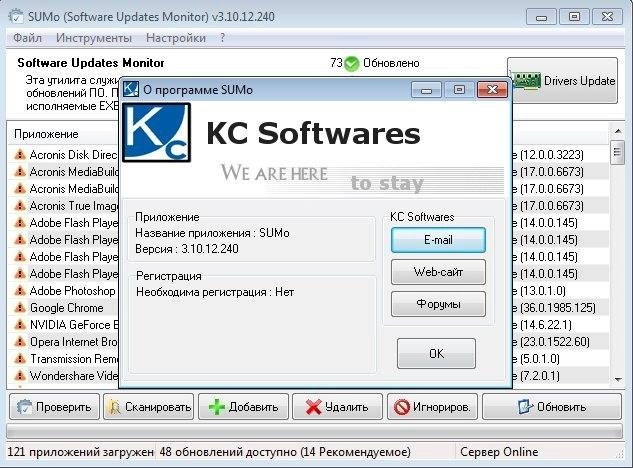
Task: Click the About dialog title bar icon
Action: (131, 89)
